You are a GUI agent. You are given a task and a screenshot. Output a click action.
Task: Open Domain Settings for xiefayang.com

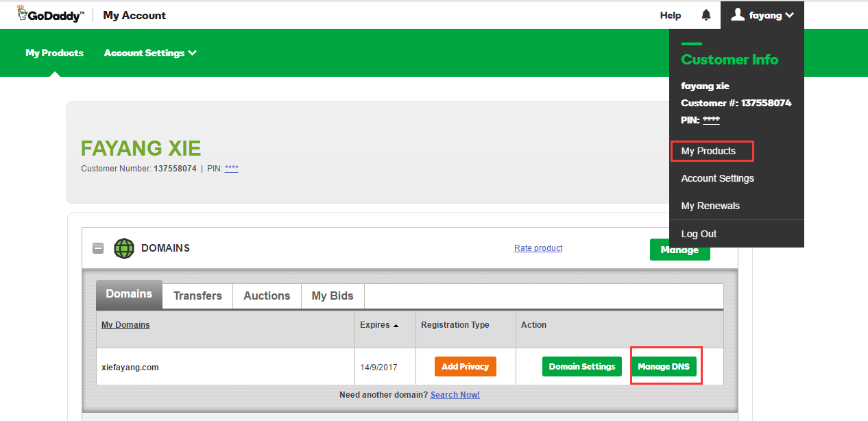581,367
